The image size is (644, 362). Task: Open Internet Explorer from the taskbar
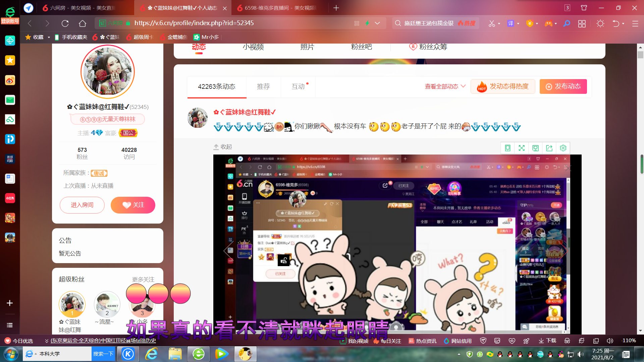(x=152, y=354)
